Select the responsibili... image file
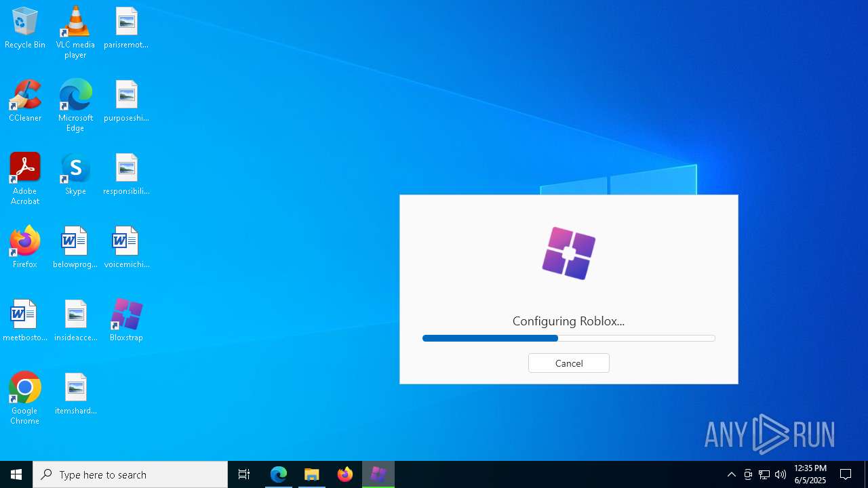The image size is (868, 488). tap(126, 175)
